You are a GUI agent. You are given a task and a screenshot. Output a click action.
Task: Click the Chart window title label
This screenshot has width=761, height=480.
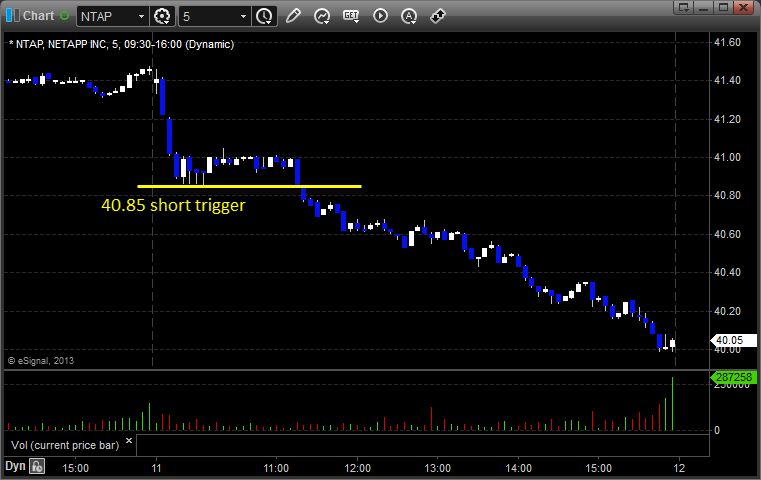39,16
